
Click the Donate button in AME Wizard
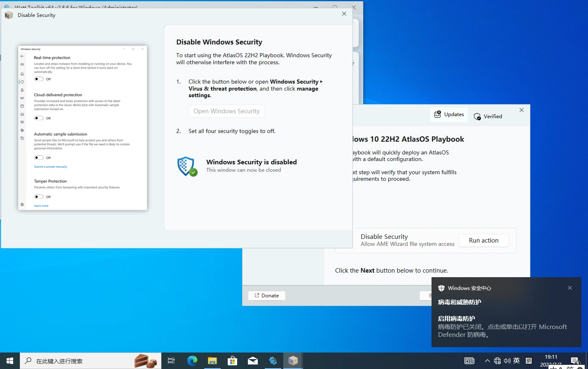[x=266, y=295]
